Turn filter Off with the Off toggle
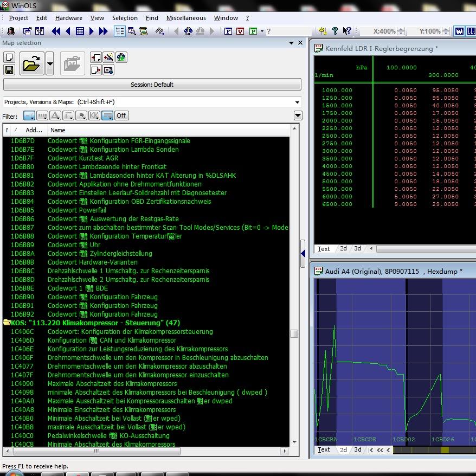 [x=121, y=115]
